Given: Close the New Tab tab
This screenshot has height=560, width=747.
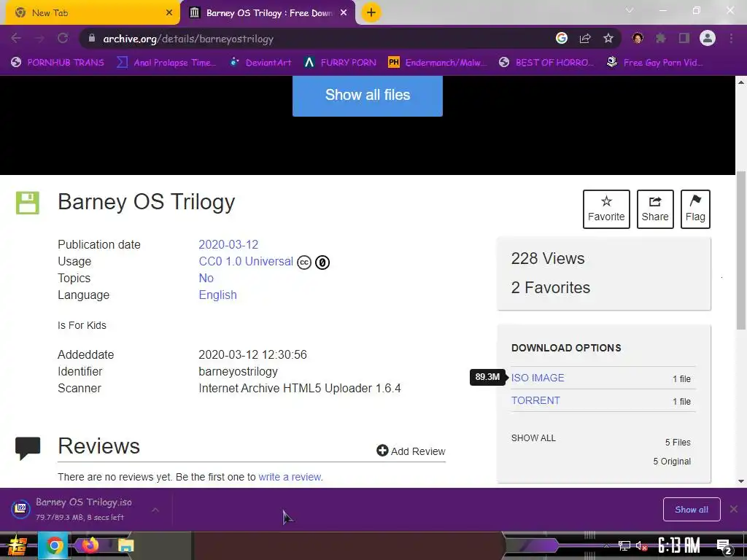Looking at the screenshot, I should point(169,13).
